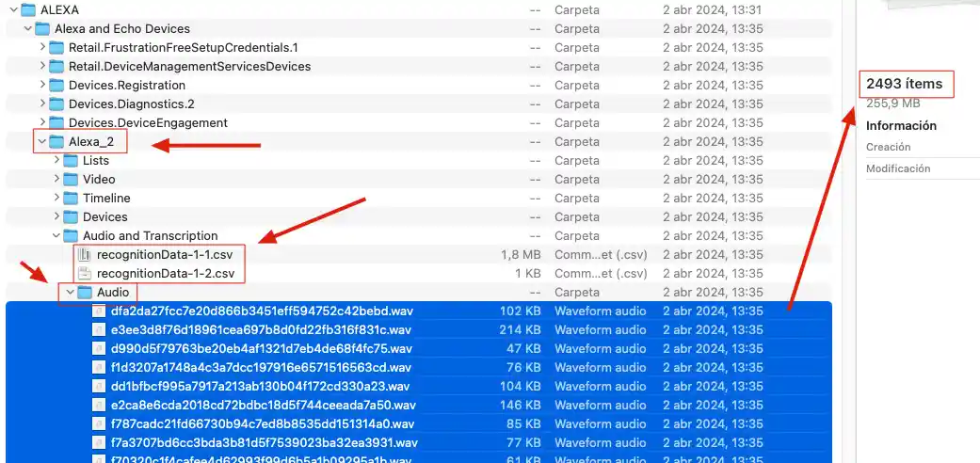Click Retail.FrustrationFreeSetupCredentials.1 folder icon
980x463 pixels.
click(56, 47)
